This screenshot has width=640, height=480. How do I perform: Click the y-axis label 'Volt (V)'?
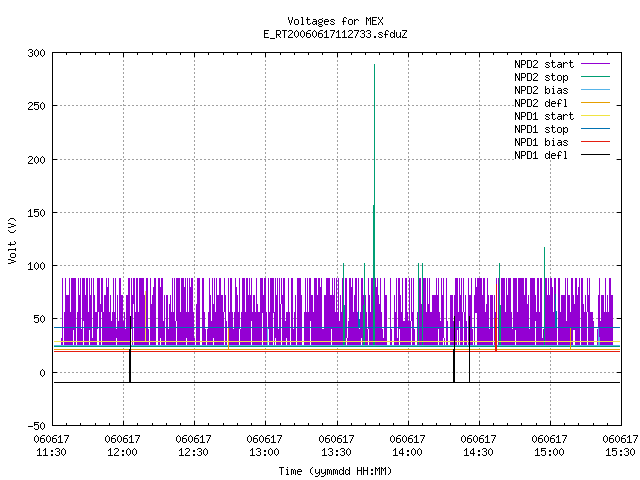tap(13, 240)
